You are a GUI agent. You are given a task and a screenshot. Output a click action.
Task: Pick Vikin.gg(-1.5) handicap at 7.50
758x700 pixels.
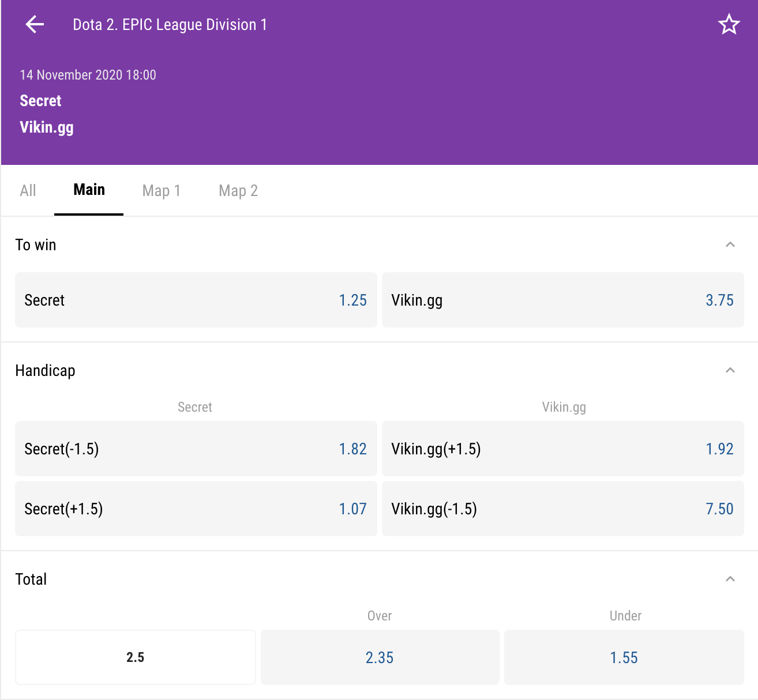(x=563, y=509)
